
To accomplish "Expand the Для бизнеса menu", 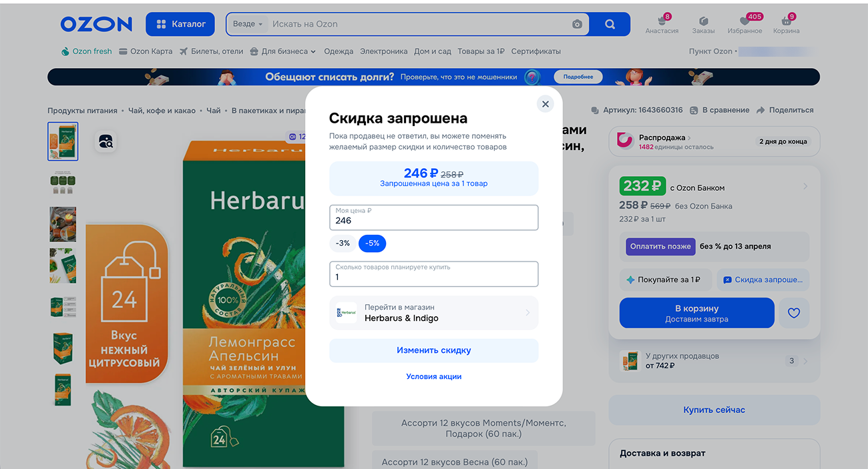I will point(282,51).
